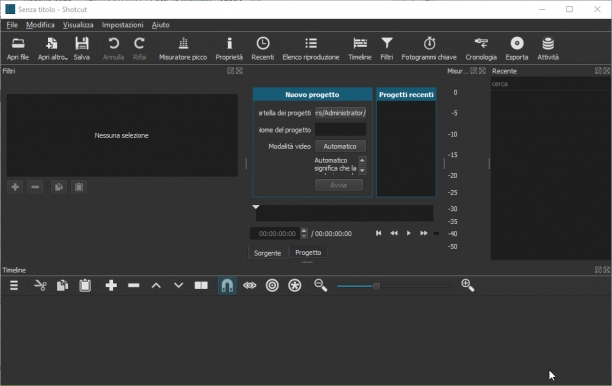Decrease timecode with spinner down arrow
The width and height of the screenshot is (612, 386).
(x=304, y=236)
